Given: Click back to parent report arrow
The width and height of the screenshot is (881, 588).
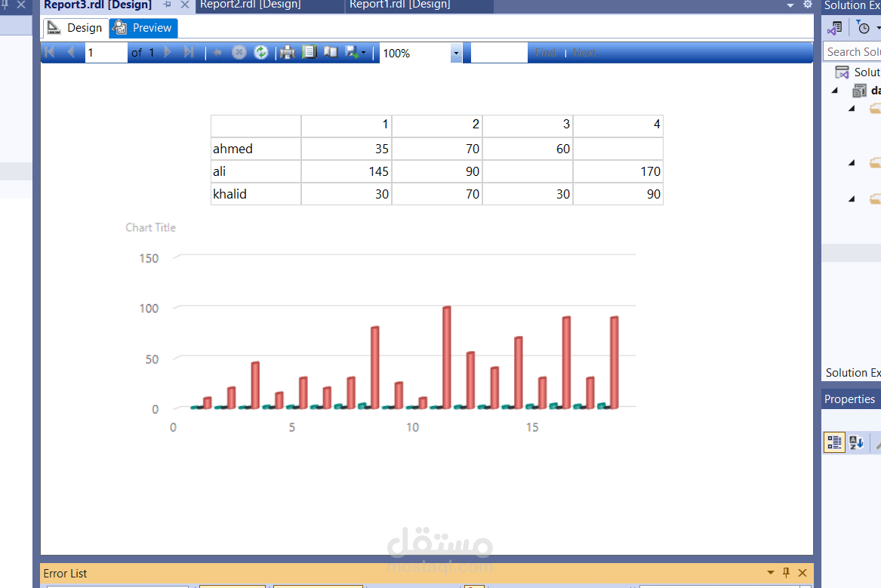Looking at the screenshot, I should coord(217,53).
